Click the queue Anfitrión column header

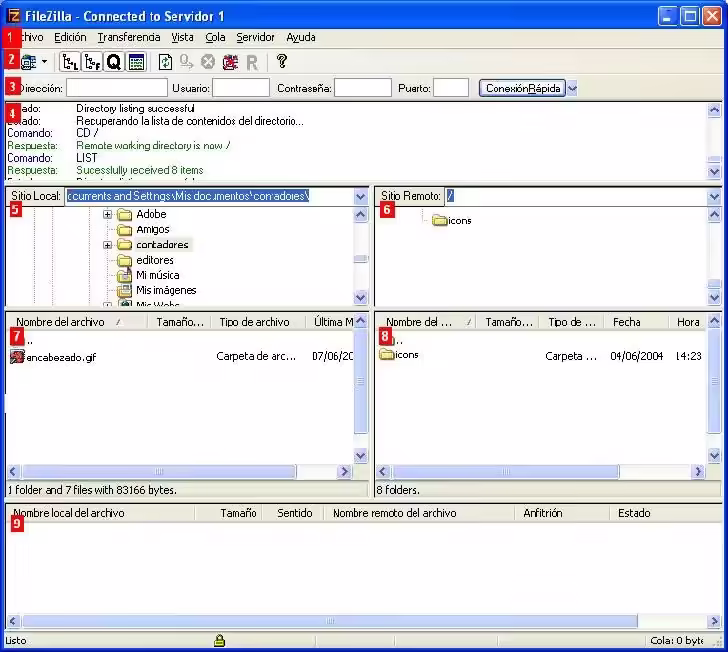(x=562, y=513)
